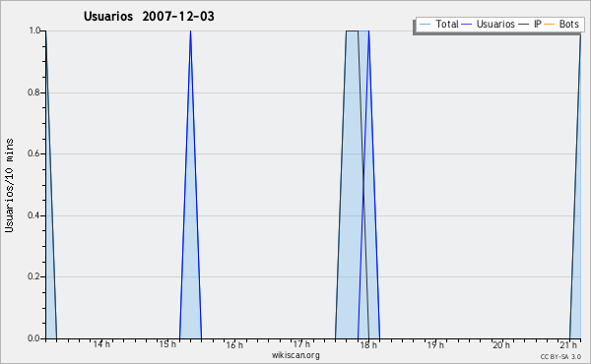This screenshot has height=364, width=591.
Task: Click the 'Usuarios 2007-12-03' chart title
Action: click(149, 17)
